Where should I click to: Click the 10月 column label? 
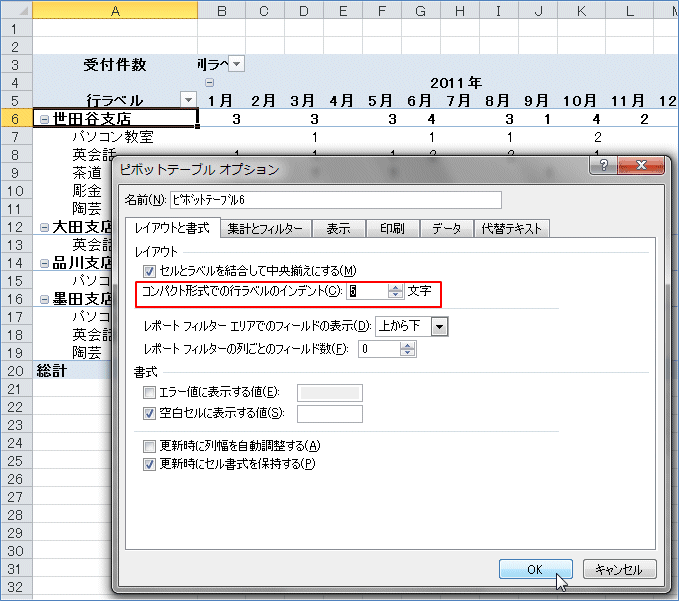[580, 101]
